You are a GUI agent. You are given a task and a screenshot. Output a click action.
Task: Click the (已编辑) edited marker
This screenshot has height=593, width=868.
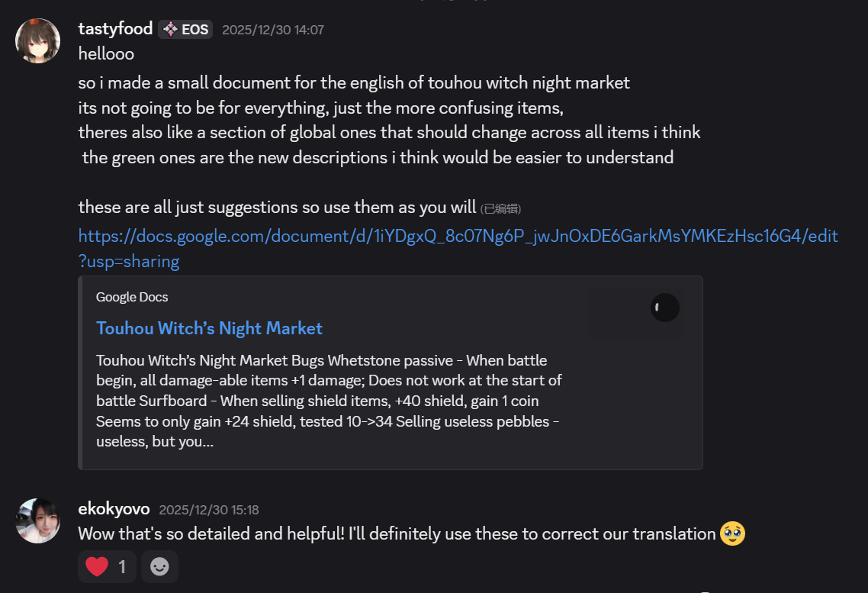[500, 208]
